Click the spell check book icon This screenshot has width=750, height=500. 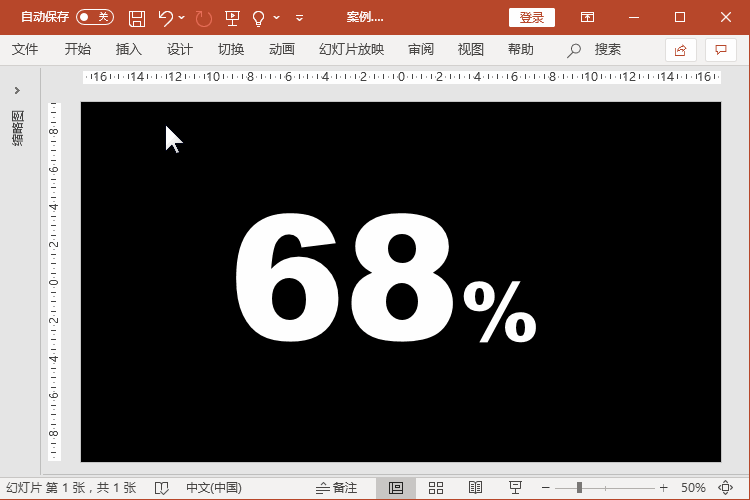pyautogui.click(x=162, y=488)
